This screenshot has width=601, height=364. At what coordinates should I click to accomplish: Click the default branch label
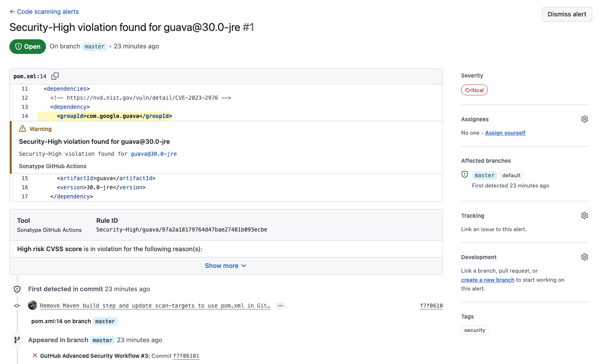click(x=511, y=175)
